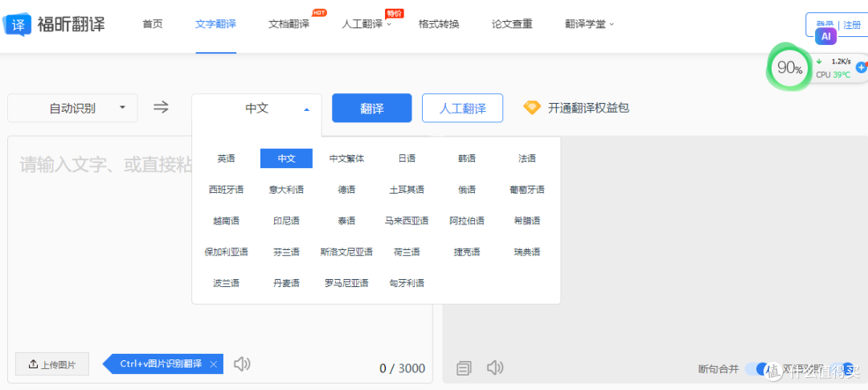Toggle the 双语对照 switch
This screenshot has width=868, height=390.
coord(842,368)
